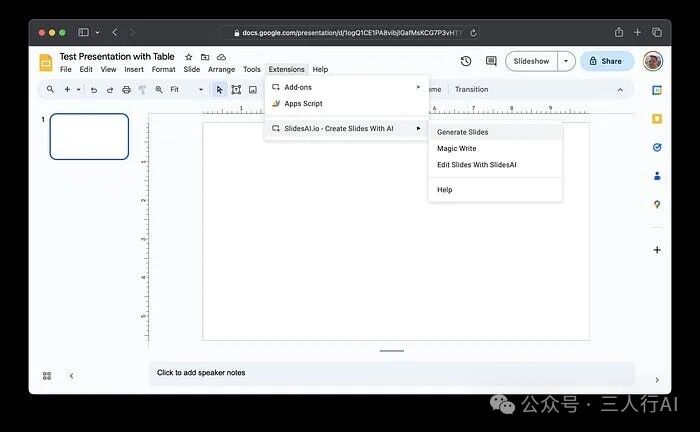Open the Arrange menu
The width and height of the screenshot is (700, 432).
[221, 69]
